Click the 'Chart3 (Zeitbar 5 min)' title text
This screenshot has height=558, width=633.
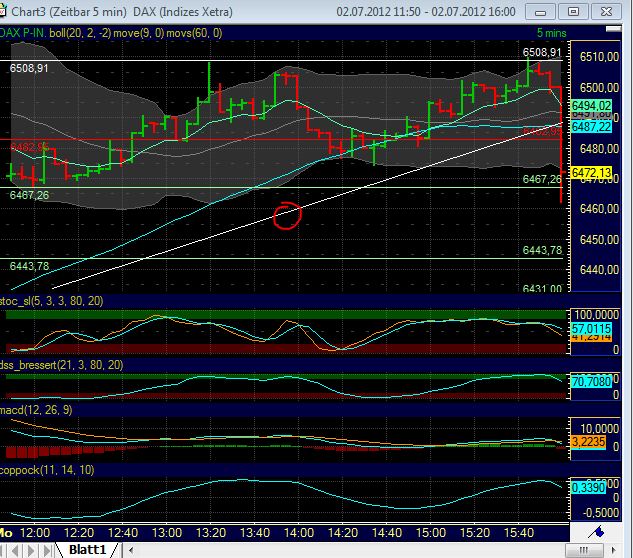(69, 12)
